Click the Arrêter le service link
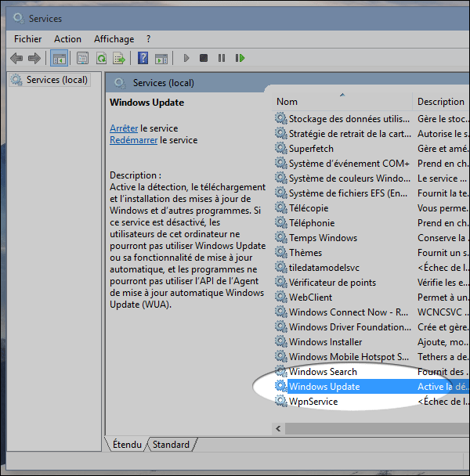 (124, 128)
